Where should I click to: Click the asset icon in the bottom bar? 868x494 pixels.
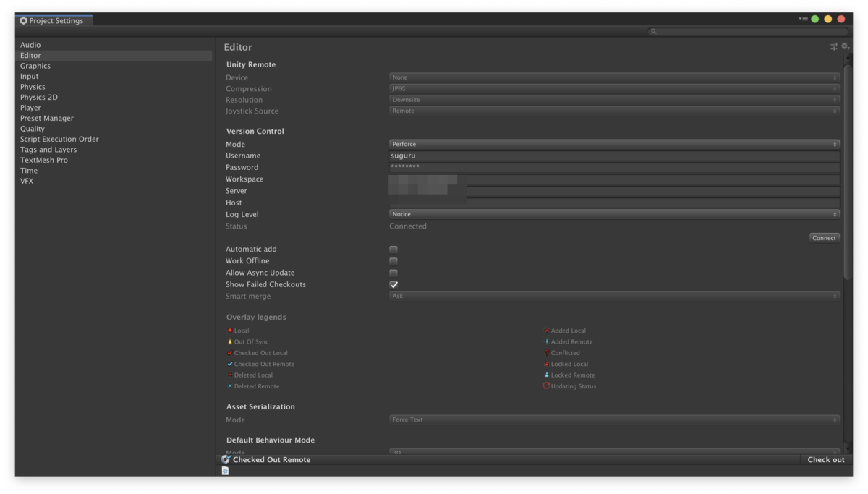(226, 459)
